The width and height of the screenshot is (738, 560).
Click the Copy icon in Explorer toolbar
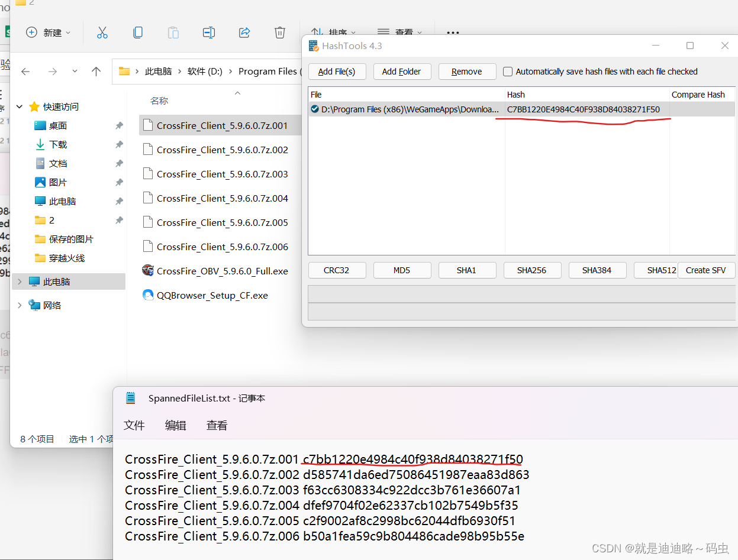[x=138, y=33]
